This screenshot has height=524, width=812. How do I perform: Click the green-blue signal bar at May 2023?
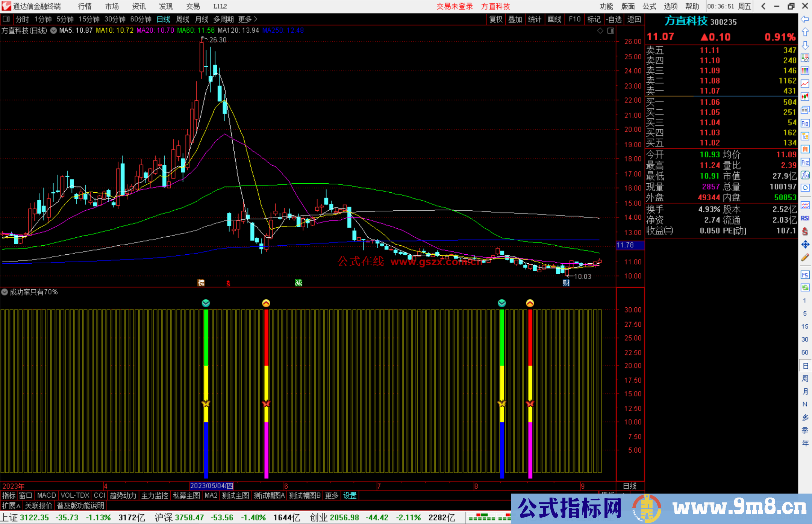pos(206,394)
